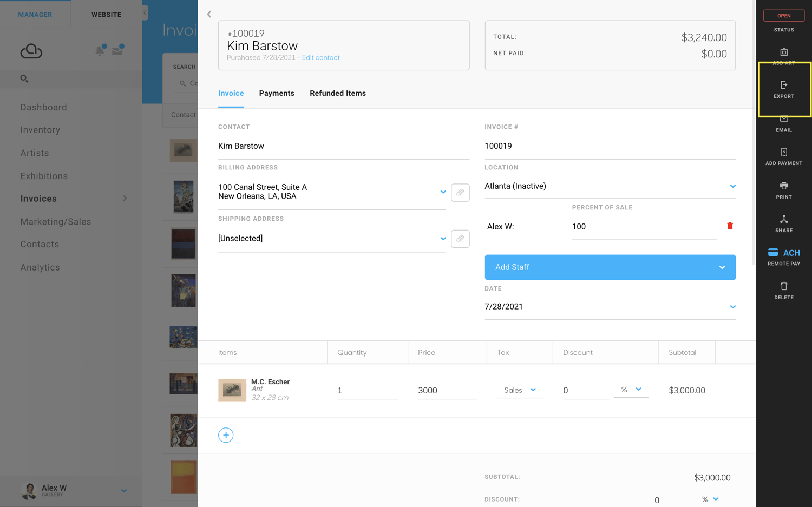
Task: Open the Refunded Items tab
Action: 337,93
